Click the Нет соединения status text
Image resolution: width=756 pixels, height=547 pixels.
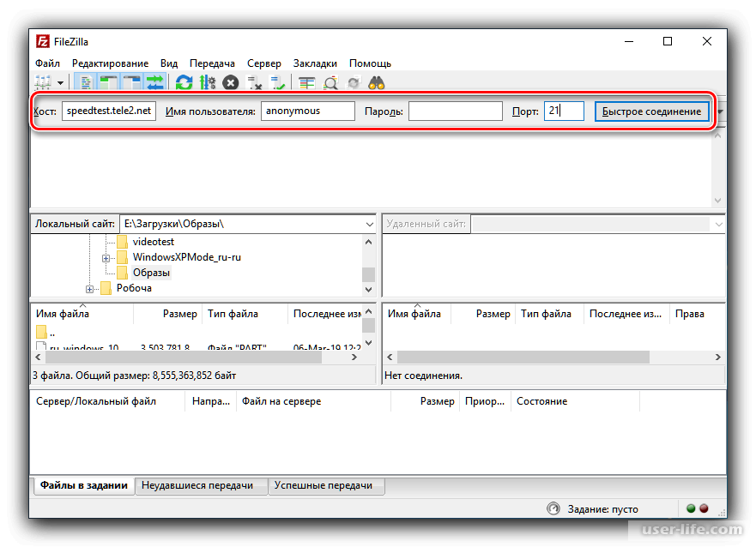(423, 376)
